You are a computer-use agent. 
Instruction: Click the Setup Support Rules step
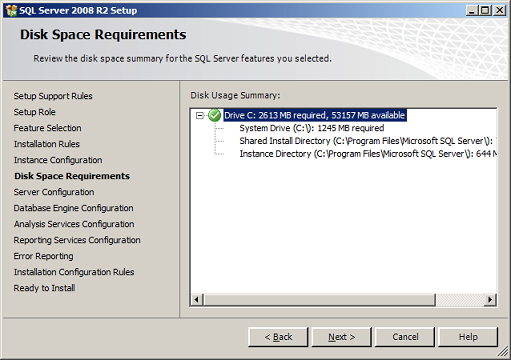tap(53, 96)
